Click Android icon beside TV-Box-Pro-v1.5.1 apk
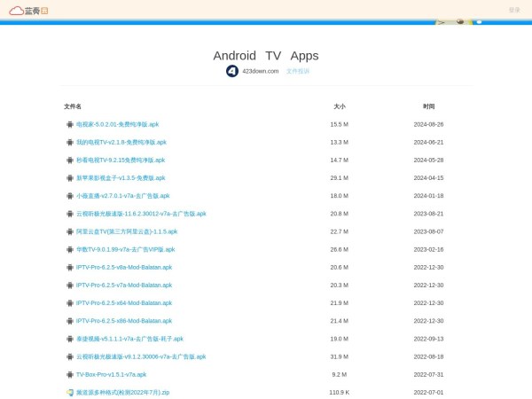Screen dimensions: 532x399 point(70,374)
